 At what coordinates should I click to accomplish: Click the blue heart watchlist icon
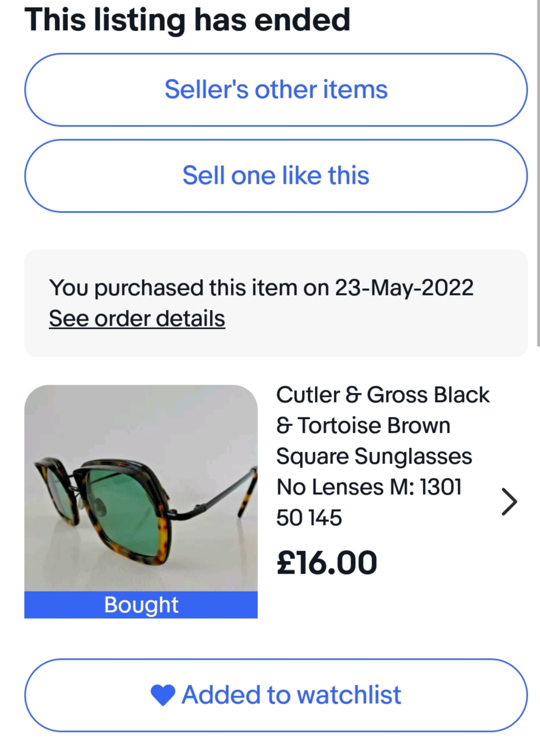click(x=163, y=695)
